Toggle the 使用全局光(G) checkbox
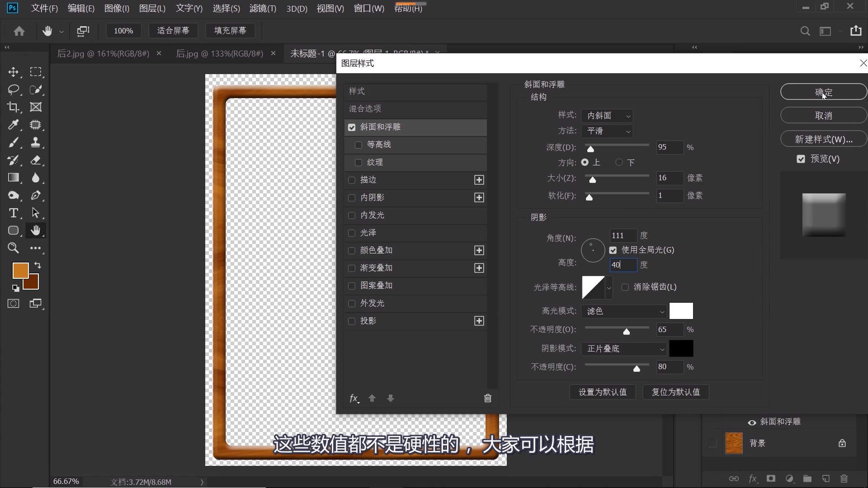 coord(613,250)
